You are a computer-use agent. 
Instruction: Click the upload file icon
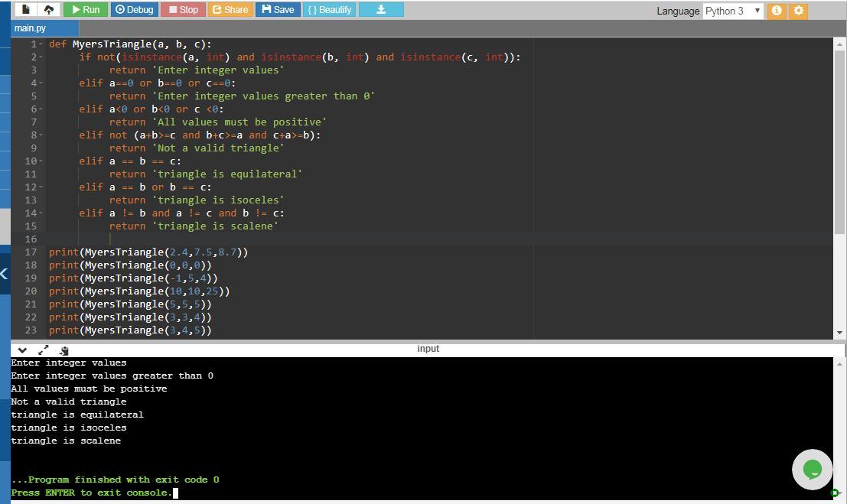tap(49, 10)
